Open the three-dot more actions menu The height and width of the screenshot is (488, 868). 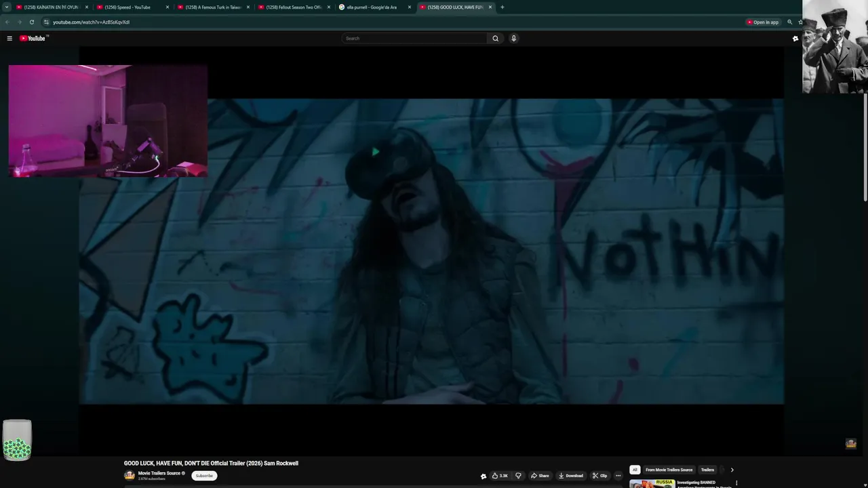(618, 476)
